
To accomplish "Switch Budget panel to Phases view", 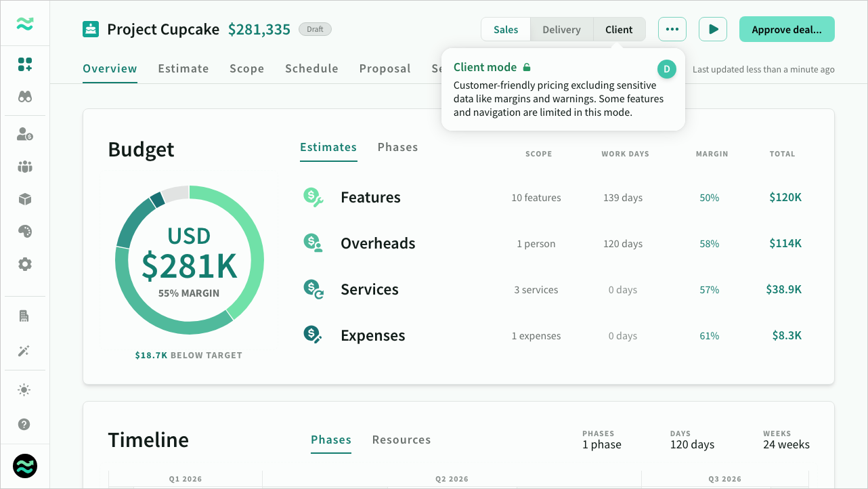I will click(x=397, y=147).
